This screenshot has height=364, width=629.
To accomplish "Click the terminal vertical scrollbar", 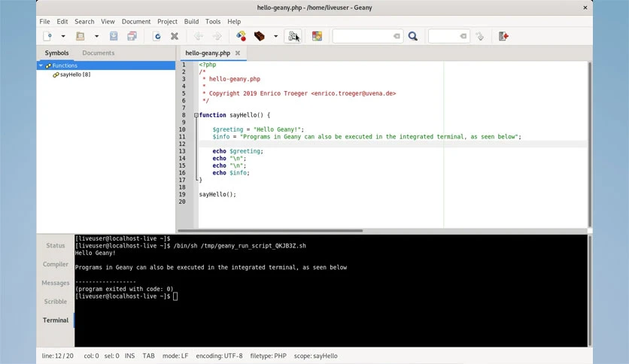I will coord(590,290).
